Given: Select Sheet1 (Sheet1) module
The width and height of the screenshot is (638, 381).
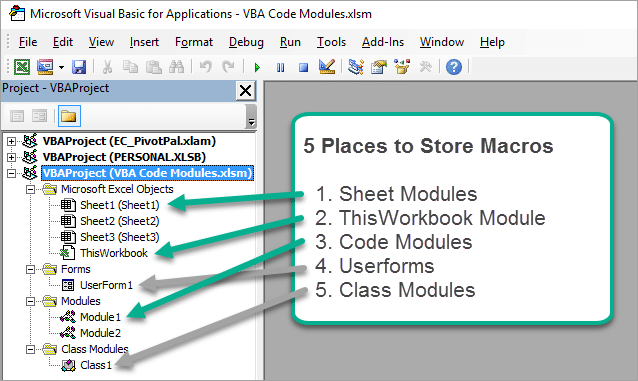Looking at the screenshot, I should (x=119, y=205).
